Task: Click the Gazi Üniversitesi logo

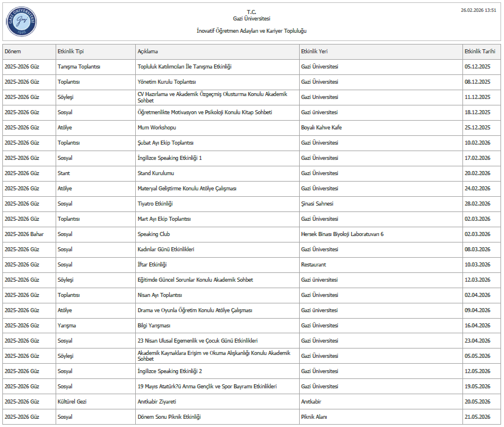Action: point(22,22)
